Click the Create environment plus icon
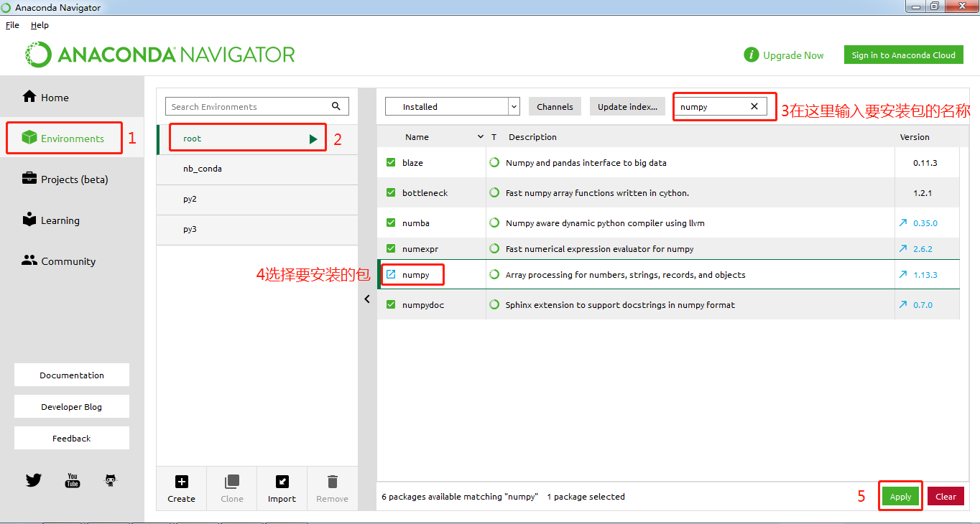Screen dimensions: 980x524 pyautogui.click(x=182, y=482)
